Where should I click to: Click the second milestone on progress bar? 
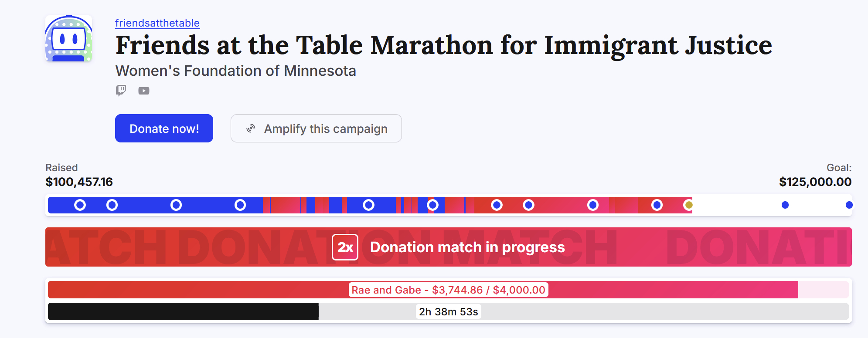point(112,205)
